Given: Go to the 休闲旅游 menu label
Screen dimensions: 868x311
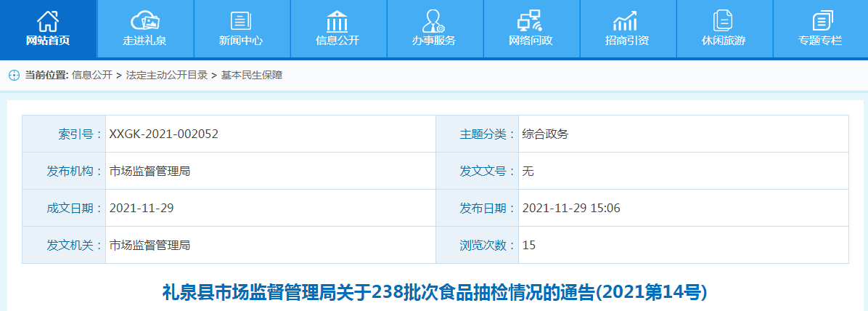Looking at the screenshot, I should (724, 41).
